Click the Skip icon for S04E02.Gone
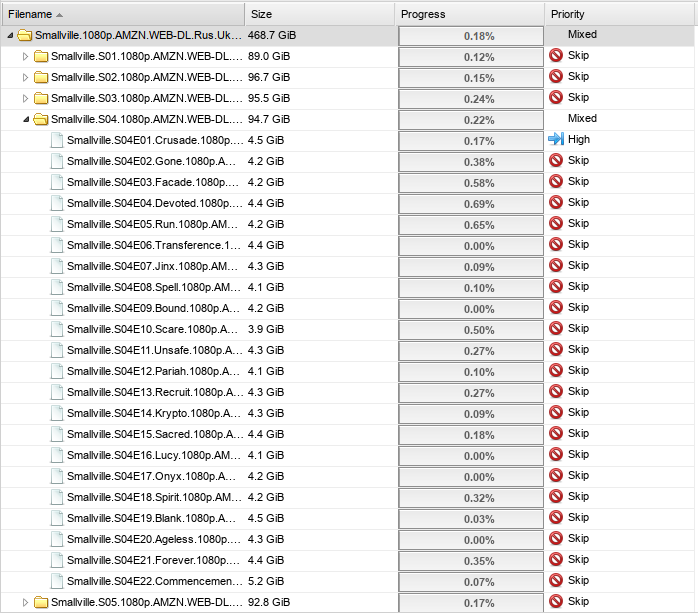This screenshot has height=613, width=698. [x=556, y=160]
